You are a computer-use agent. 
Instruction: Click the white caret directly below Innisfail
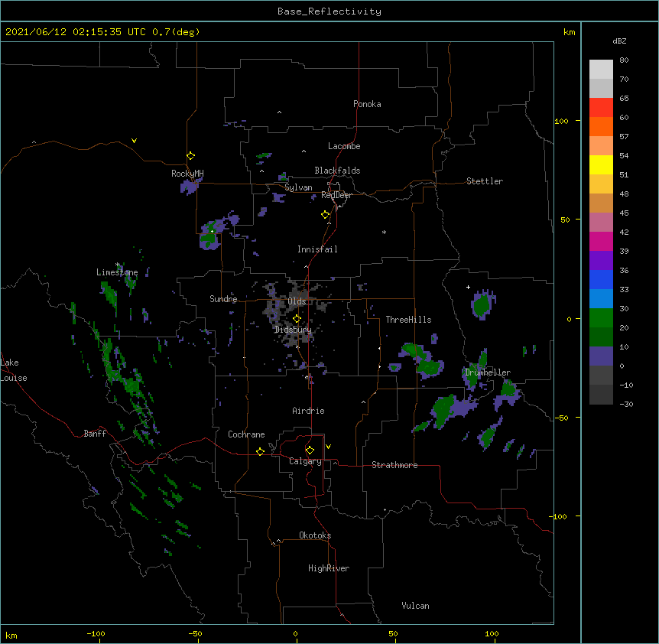click(306, 266)
